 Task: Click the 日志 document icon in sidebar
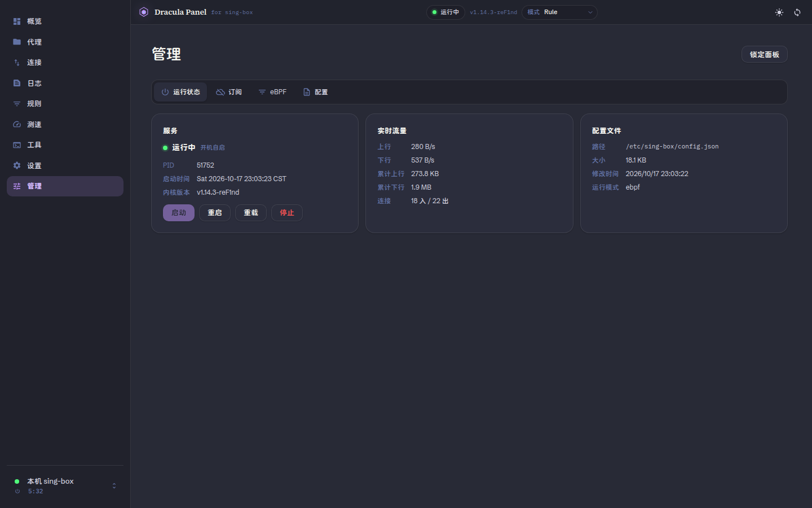point(17,83)
